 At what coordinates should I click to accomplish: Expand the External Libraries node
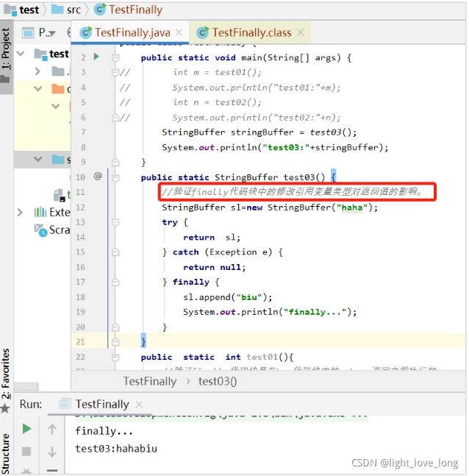20,212
